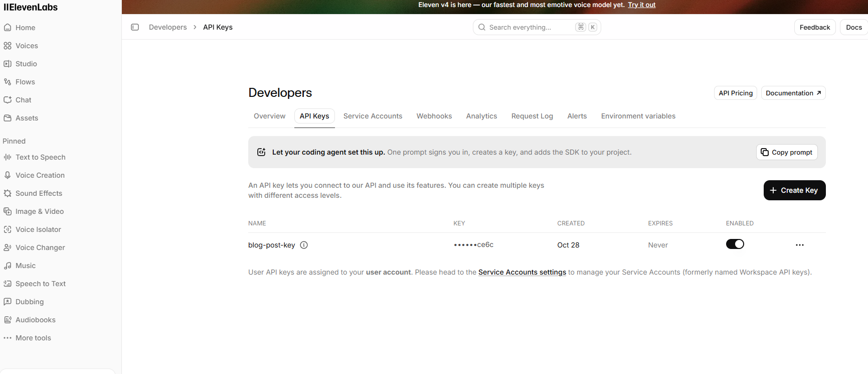The height and width of the screenshot is (374, 868).
Task: Click the Try it out banner link
Action: (x=641, y=5)
